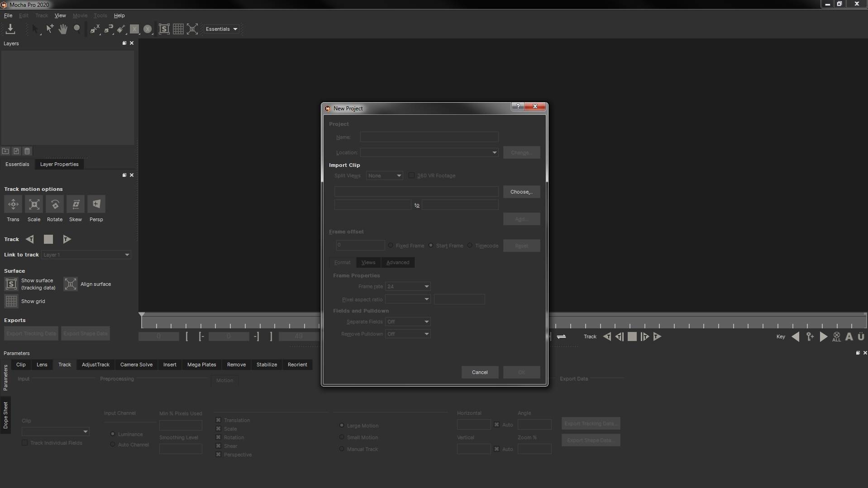Switch to Views tab in dialog

click(x=368, y=262)
